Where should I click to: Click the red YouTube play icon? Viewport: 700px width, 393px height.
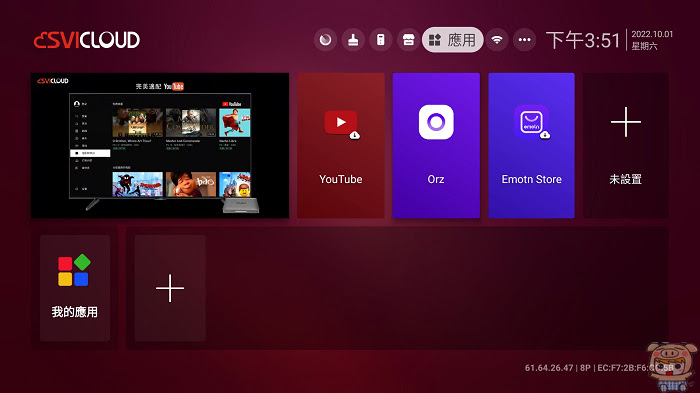click(341, 122)
